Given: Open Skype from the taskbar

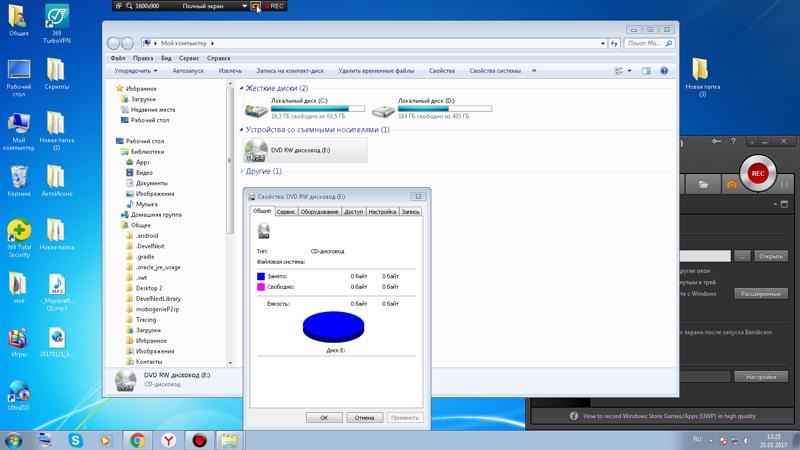Looking at the screenshot, I should pos(76,440).
